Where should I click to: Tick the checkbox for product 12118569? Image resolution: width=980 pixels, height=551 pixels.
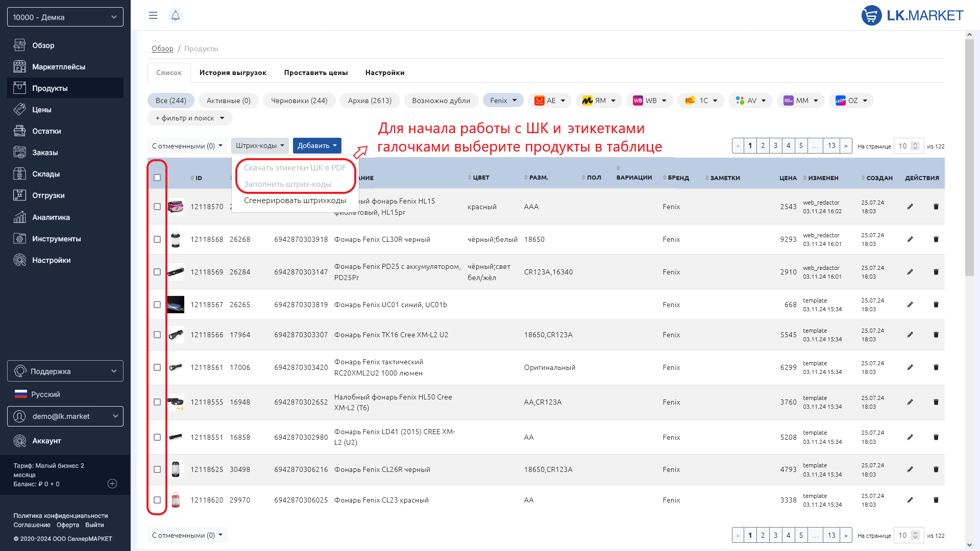[x=157, y=272]
